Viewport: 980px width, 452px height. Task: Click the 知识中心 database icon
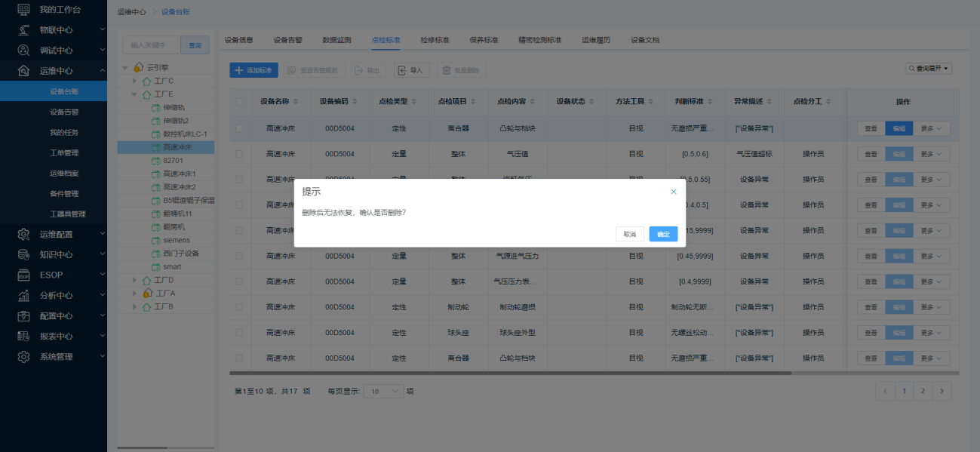click(x=24, y=254)
